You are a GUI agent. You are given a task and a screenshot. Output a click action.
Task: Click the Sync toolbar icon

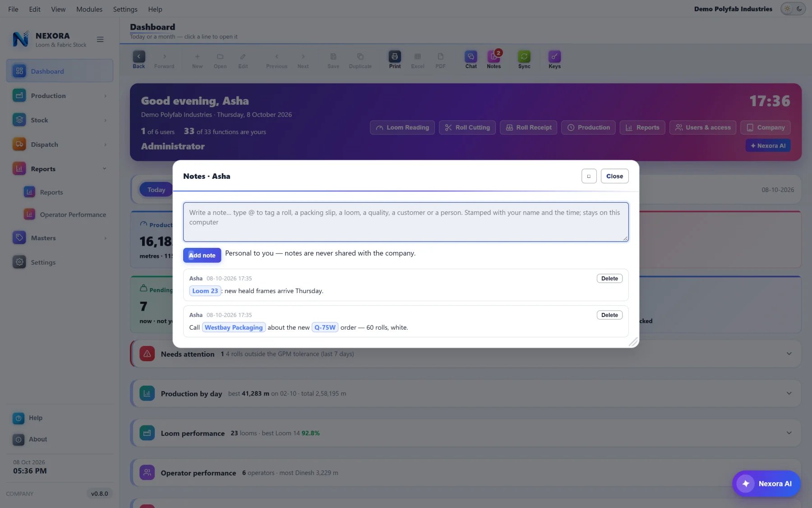pos(524,56)
